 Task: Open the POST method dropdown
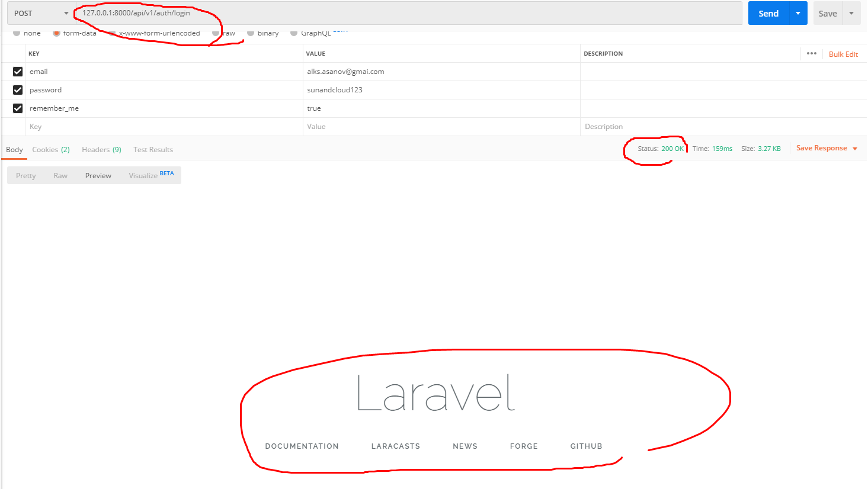point(40,13)
